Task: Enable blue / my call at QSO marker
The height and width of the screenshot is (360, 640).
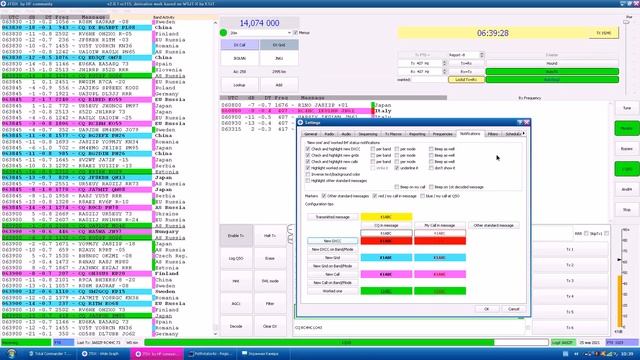Action: [x=422, y=196]
